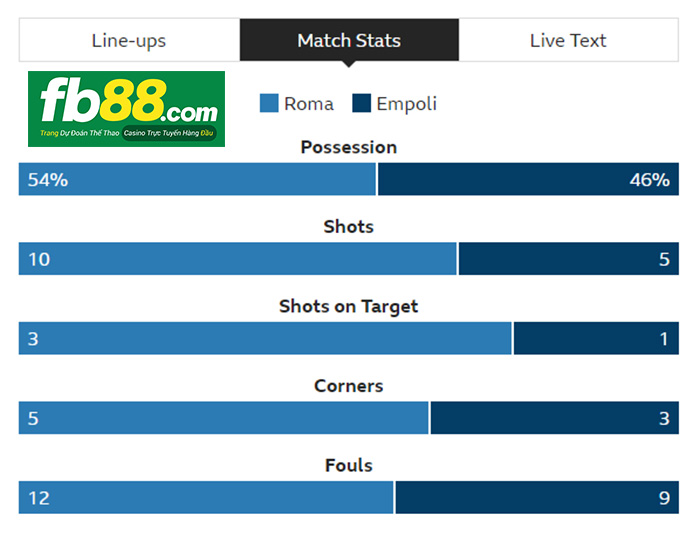Click Empoli's 9 fouls bar
Screen dimensions: 700x536
538,497
